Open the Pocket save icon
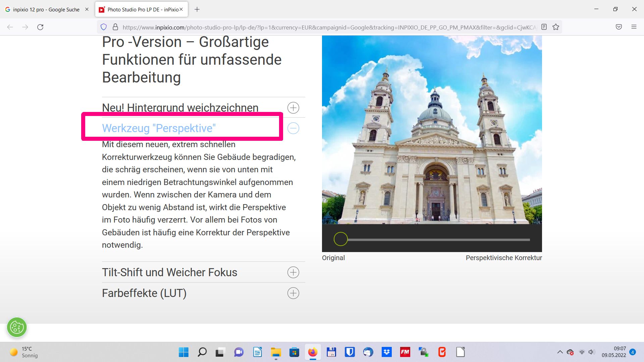Image resolution: width=644 pixels, height=362 pixels. (619, 27)
